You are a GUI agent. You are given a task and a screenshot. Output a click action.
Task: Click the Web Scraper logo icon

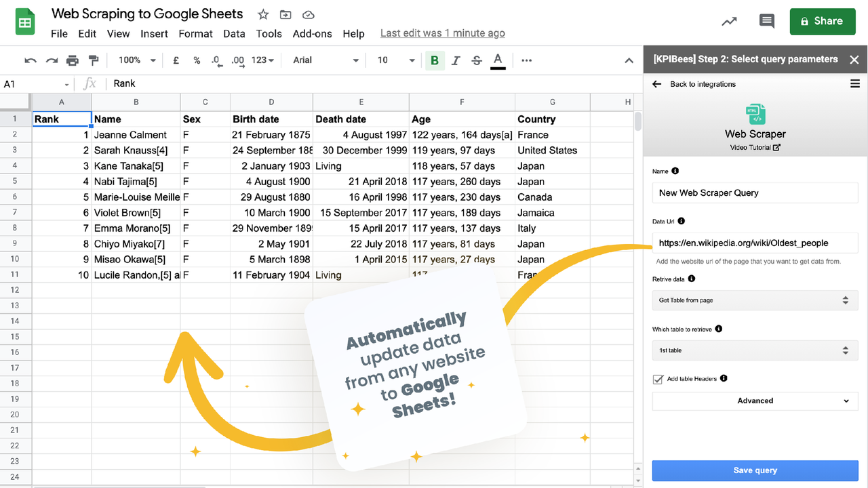755,114
